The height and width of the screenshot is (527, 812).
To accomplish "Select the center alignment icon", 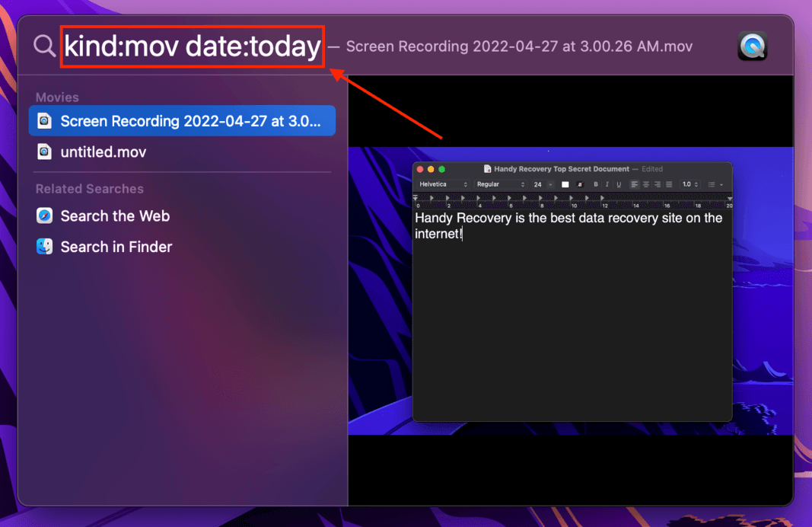I will point(646,184).
